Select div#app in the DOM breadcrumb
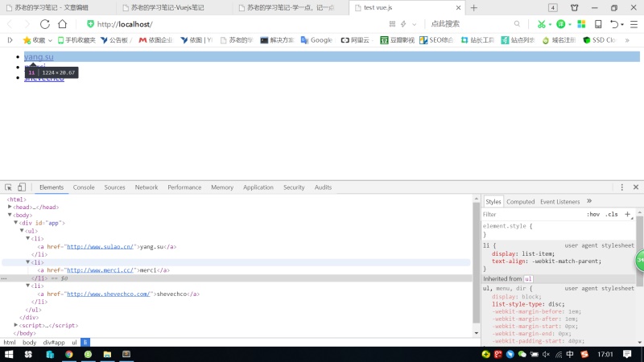The width and height of the screenshot is (644, 362). pos(54,343)
